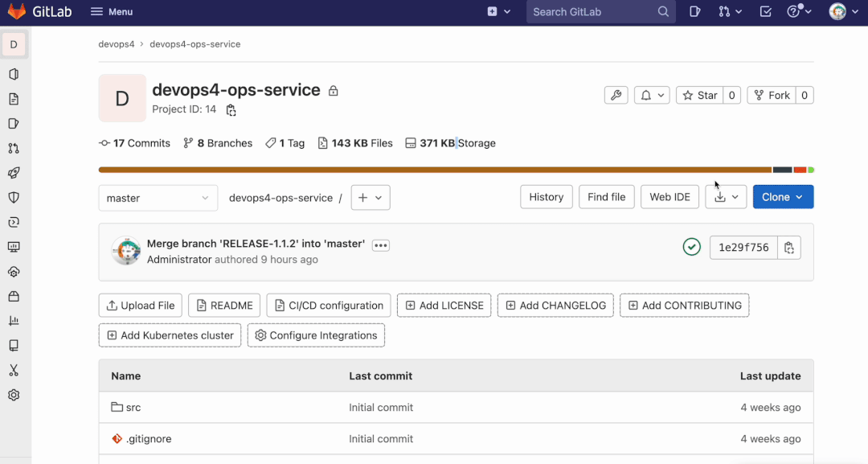The image size is (868, 464).
Task: Open Analytics chart sidebar icon
Action: (x=14, y=321)
